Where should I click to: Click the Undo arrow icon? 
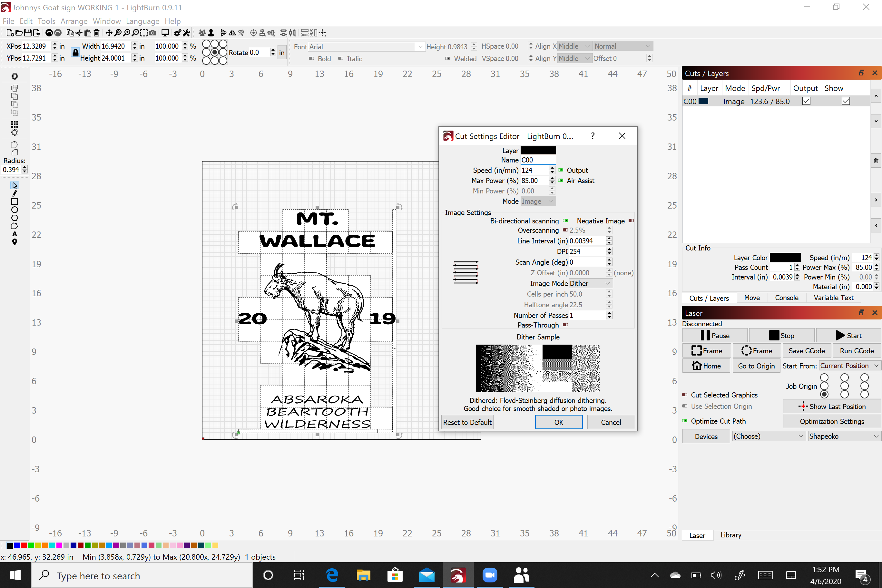49,33
